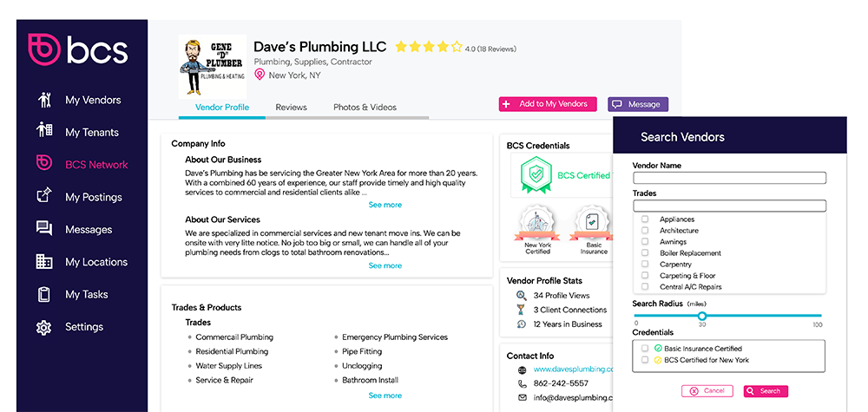
Task: Click the My Tenants building icon
Action: 44,131
